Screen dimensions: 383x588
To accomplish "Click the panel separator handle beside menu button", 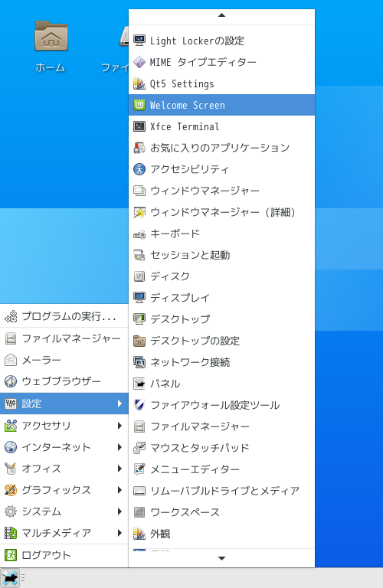I will [x=23, y=578].
